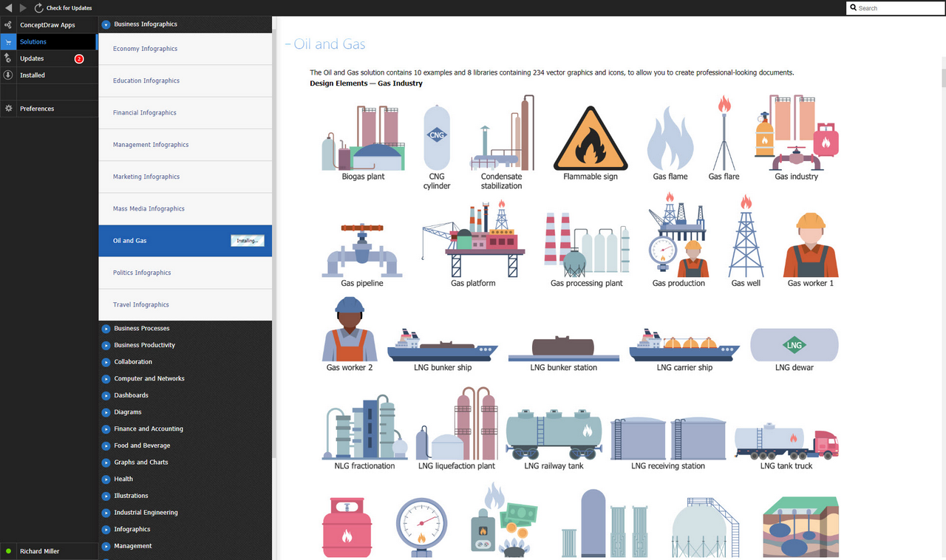
Task: Click the Preferences gear icon
Action: [x=8, y=109]
